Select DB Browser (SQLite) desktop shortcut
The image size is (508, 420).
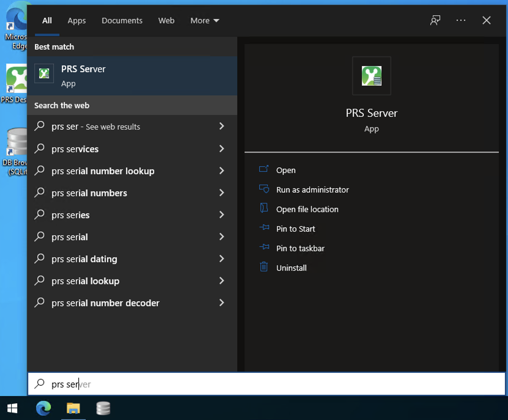(14, 151)
